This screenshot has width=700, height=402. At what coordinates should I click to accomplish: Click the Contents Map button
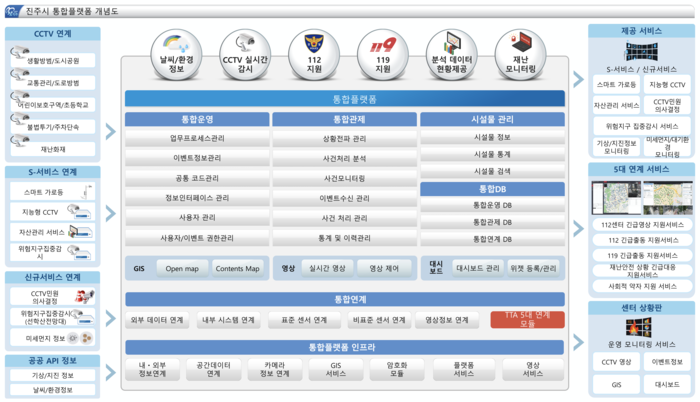click(x=238, y=268)
